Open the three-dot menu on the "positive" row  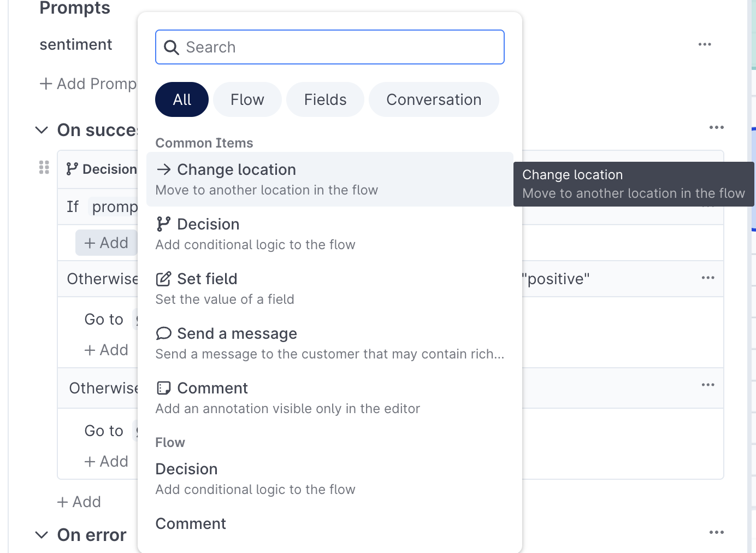[x=708, y=278]
